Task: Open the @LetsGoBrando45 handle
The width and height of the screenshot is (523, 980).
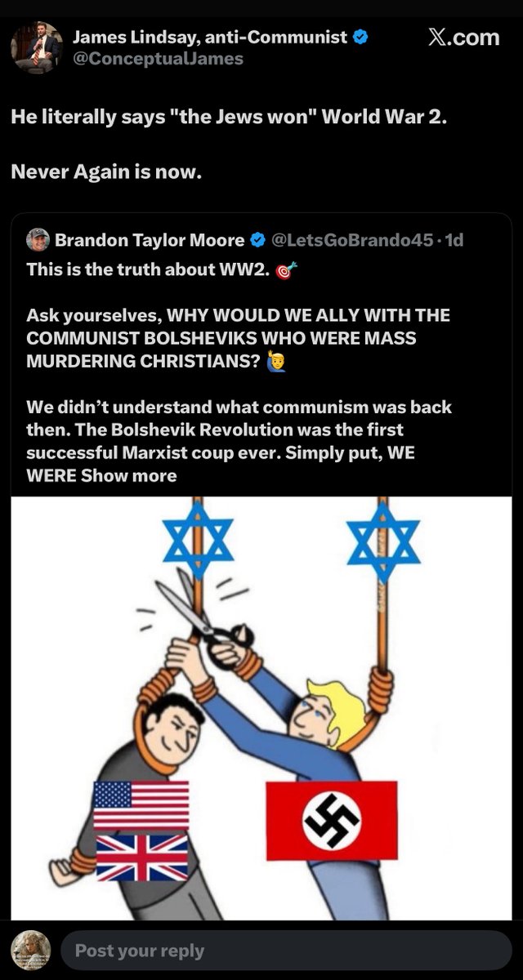Action: tap(357, 240)
